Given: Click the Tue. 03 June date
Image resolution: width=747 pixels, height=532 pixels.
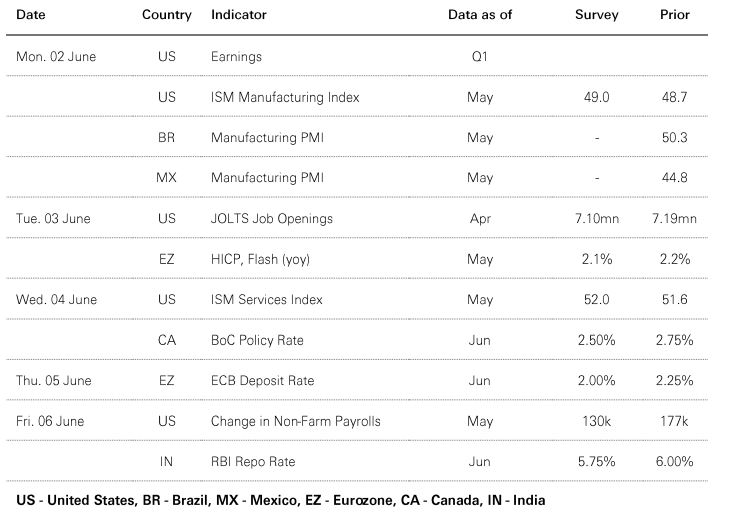Looking at the screenshot, I should 53,219.
